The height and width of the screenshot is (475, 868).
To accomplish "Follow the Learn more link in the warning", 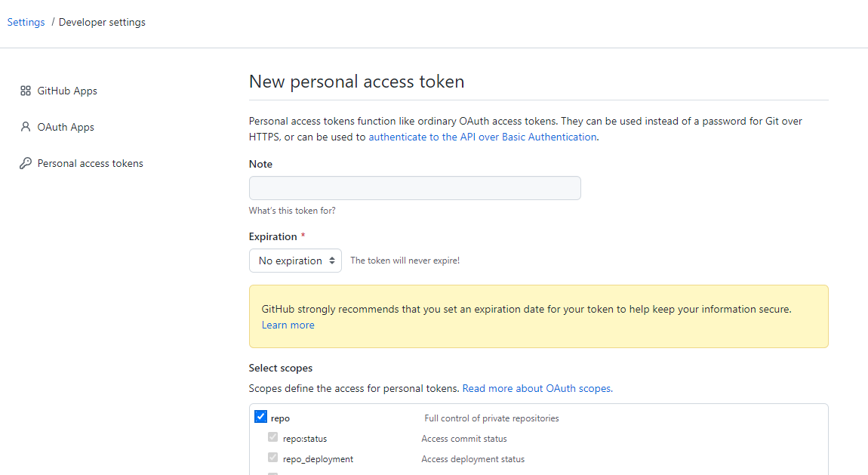I will (x=288, y=325).
